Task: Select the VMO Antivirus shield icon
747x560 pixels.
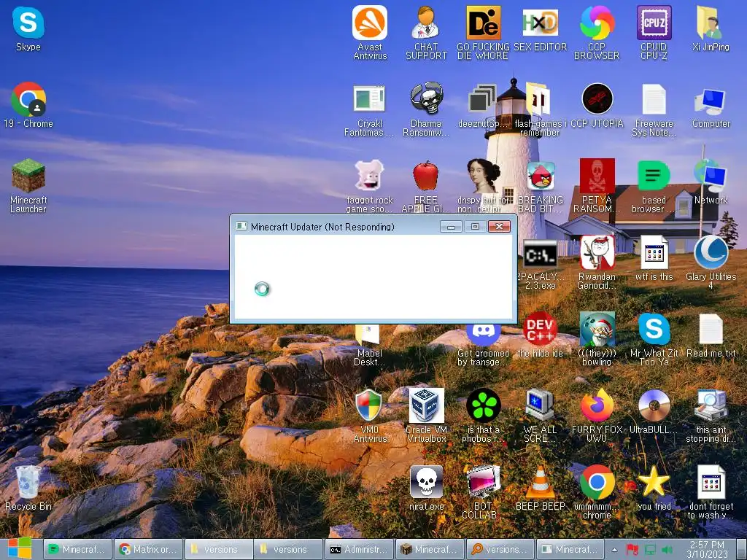Action: [370, 415]
